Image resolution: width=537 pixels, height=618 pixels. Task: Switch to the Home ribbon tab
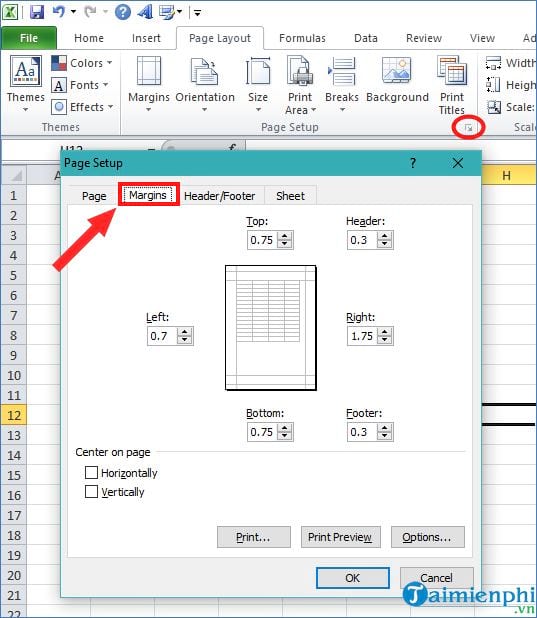tap(89, 38)
